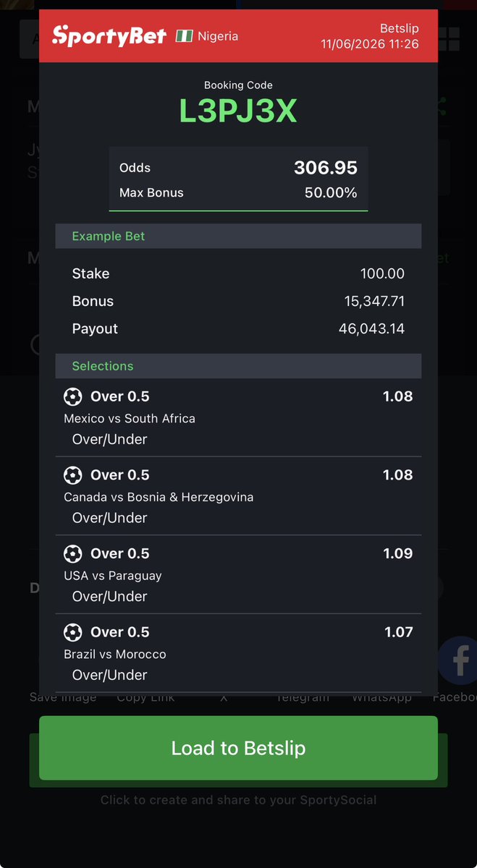Screen dimensions: 477x868
Task: Click the Example Bet section header
Action: [x=238, y=237]
